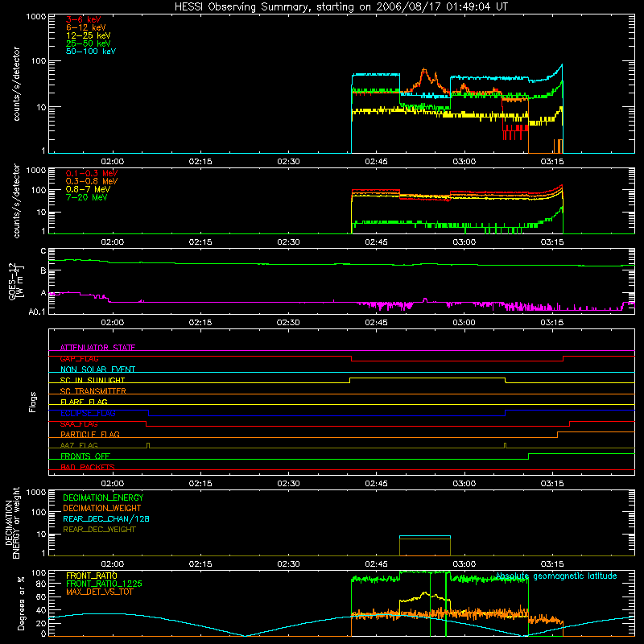Click the 7-20 MeV legend label

86,197
